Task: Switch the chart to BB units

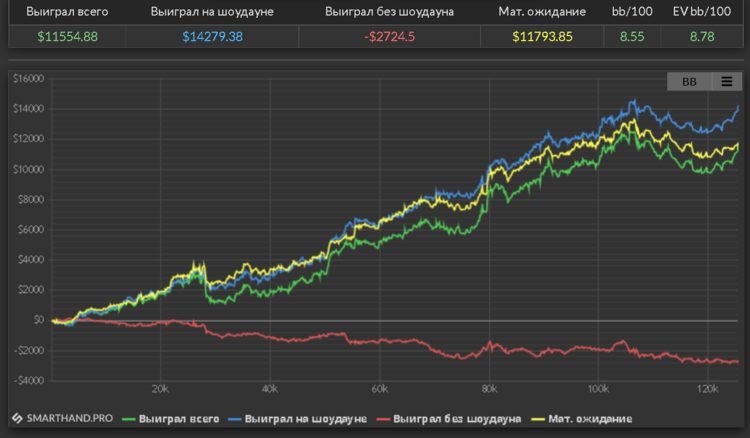Action: 689,82
